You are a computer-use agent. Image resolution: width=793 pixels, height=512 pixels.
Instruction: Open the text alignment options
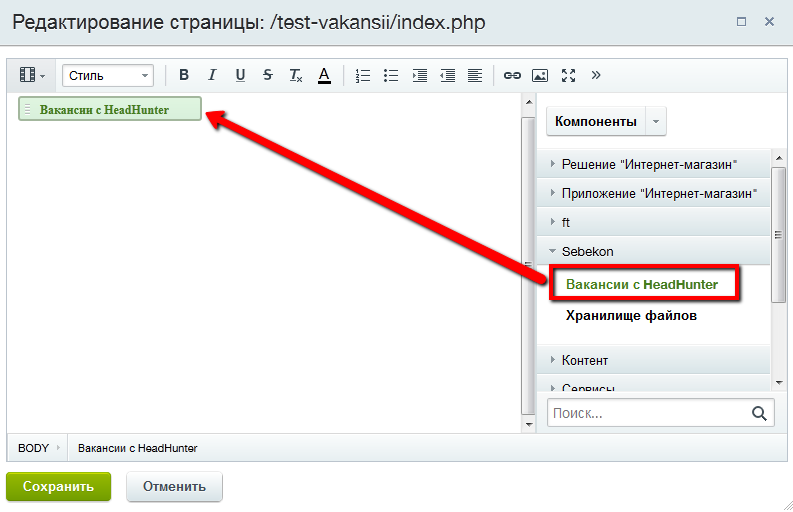coord(475,75)
